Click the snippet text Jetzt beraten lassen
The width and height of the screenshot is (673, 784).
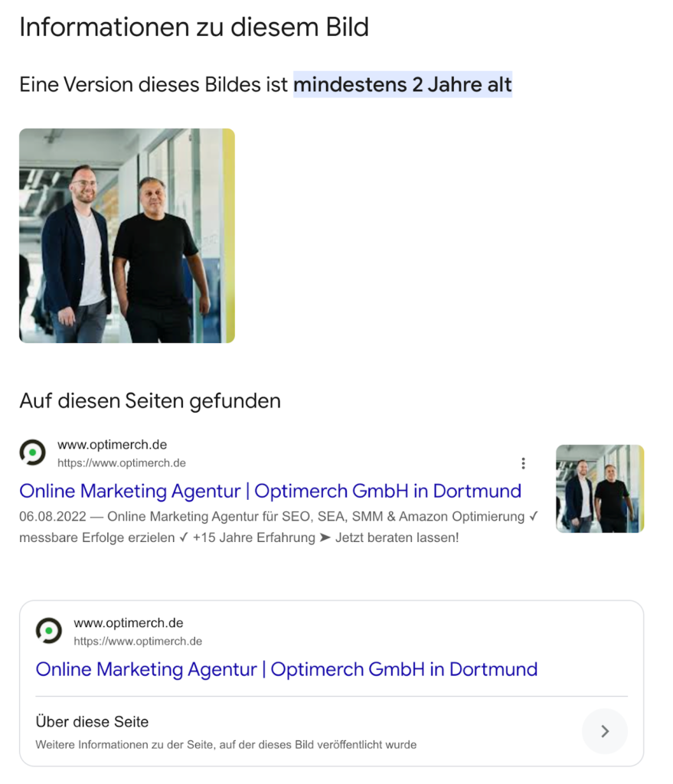(x=397, y=537)
